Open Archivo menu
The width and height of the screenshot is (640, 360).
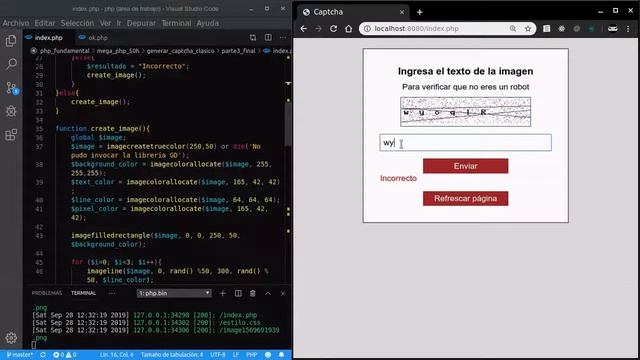pyautogui.click(x=16, y=23)
